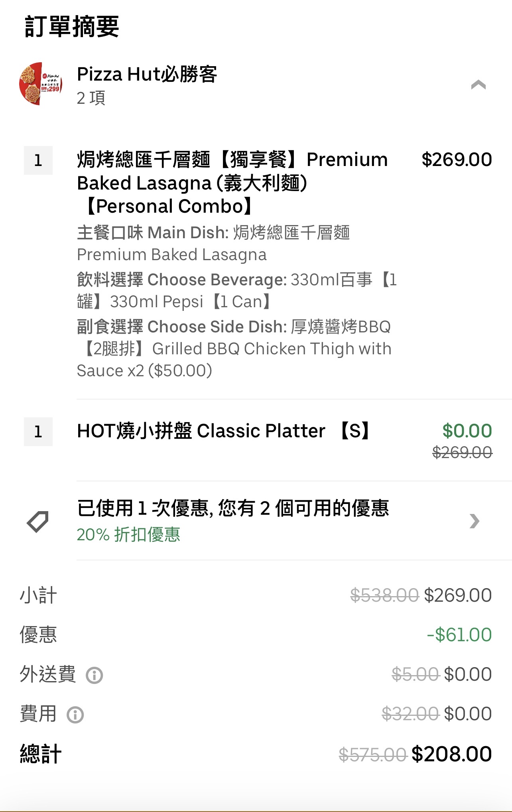Click the promo price tag icon
Image resolution: width=512 pixels, height=812 pixels.
click(x=37, y=521)
